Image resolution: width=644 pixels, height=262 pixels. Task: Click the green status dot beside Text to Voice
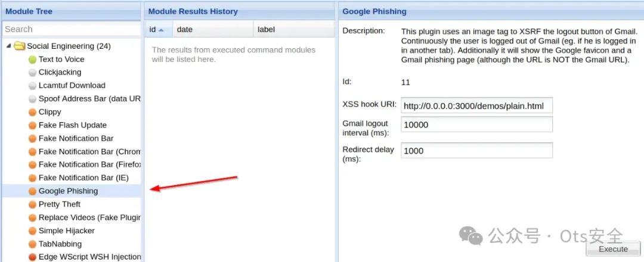click(32, 60)
